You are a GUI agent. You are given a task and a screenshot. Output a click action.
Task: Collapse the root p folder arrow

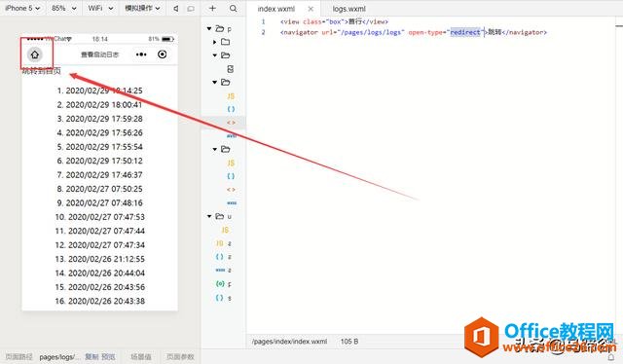209,28
